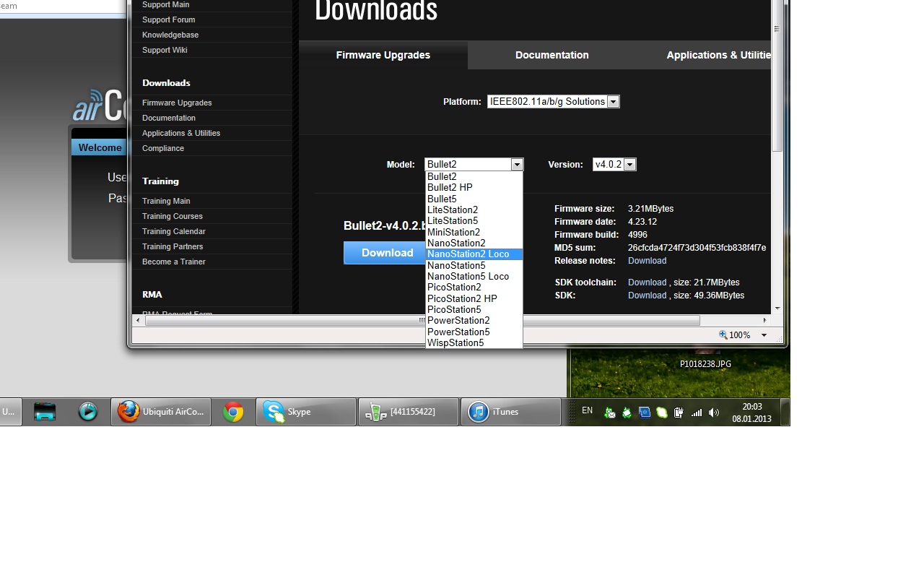Choose WispStation5 from the model list
924x578 pixels.
click(x=474, y=343)
